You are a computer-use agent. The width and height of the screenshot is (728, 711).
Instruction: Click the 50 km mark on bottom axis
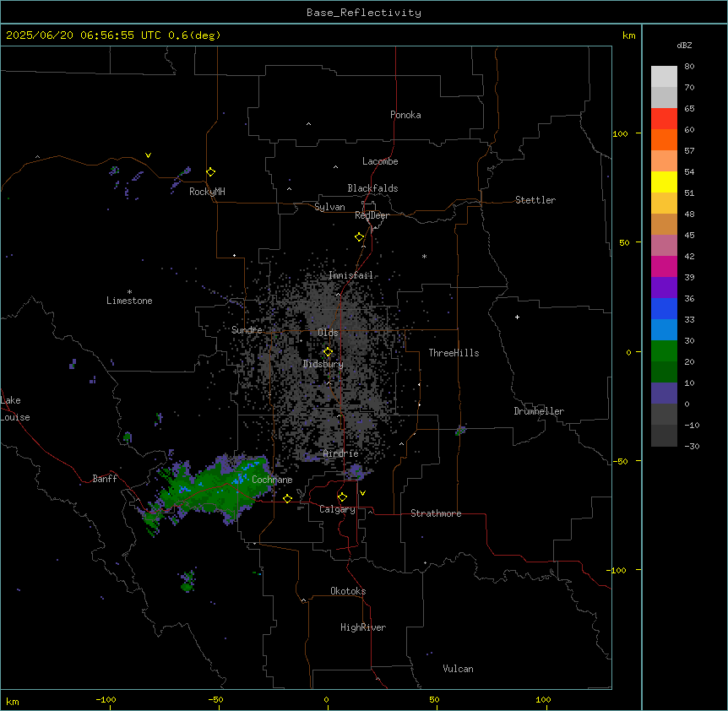click(434, 699)
